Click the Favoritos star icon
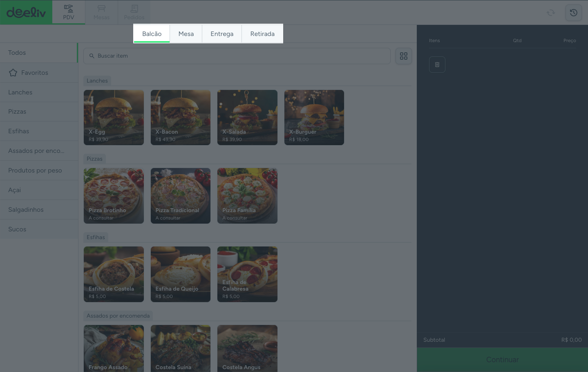 pyautogui.click(x=13, y=73)
